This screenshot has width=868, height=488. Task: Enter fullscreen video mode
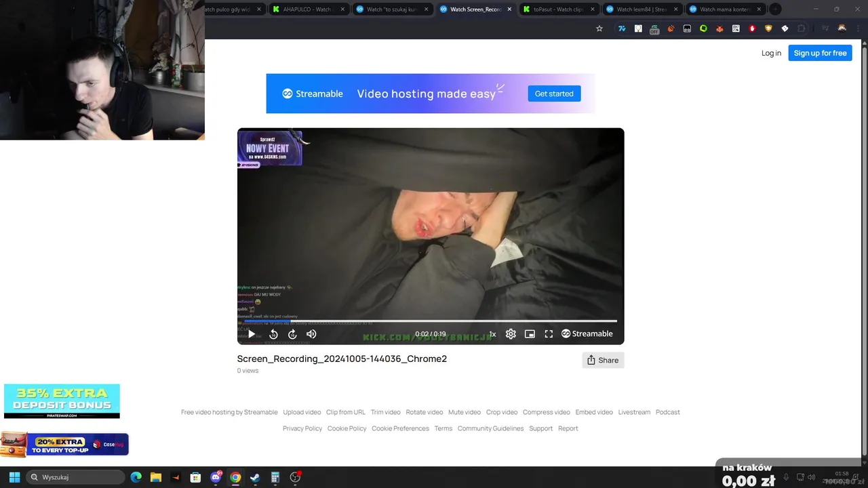[549, 334]
